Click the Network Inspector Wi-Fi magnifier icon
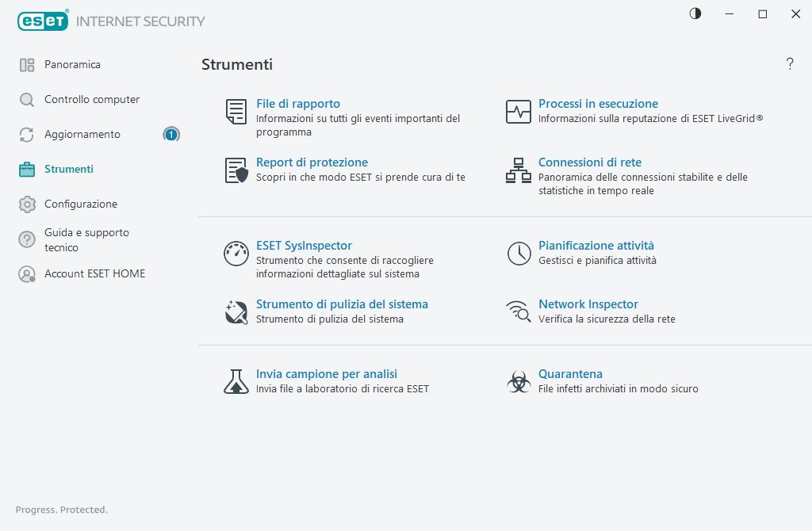 pyautogui.click(x=519, y=312)
